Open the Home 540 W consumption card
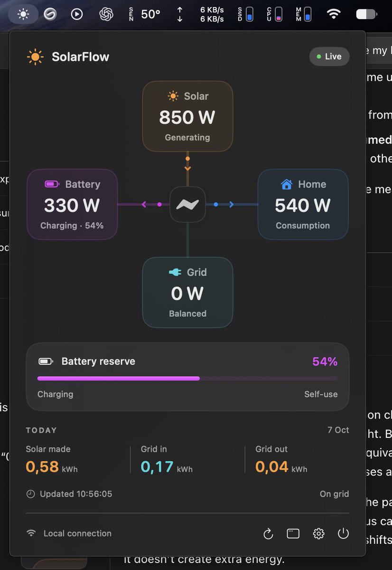Image resolution: width=392 pixels, height=570 pixels. point(303,204)
